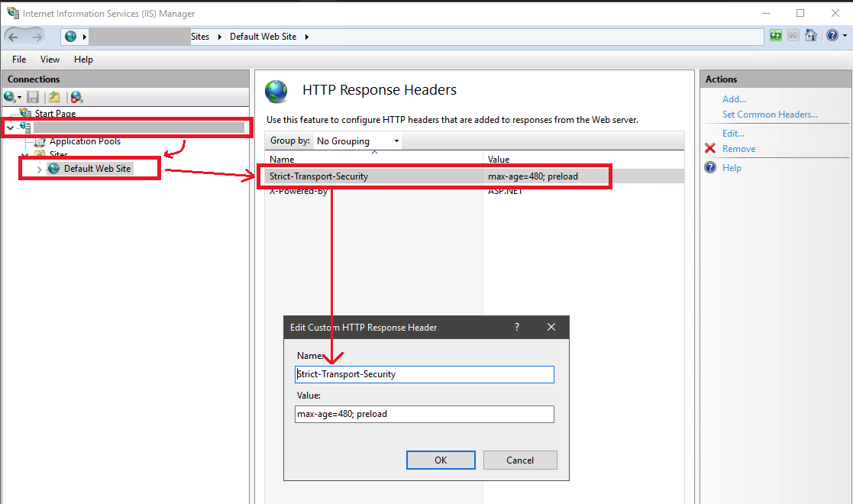The width and height of the screenshot is (853, 504).
Task: Open the Help icon in the top toolbar
Action: coord(832,35)
